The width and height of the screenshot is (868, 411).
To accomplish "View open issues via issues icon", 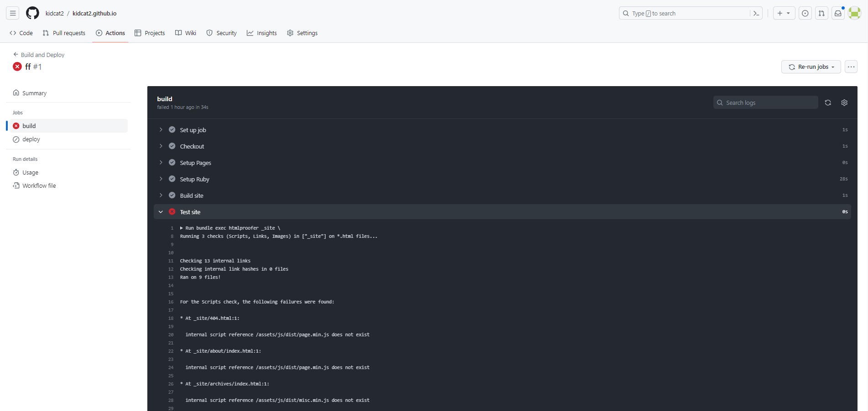I will click(805, 13).
